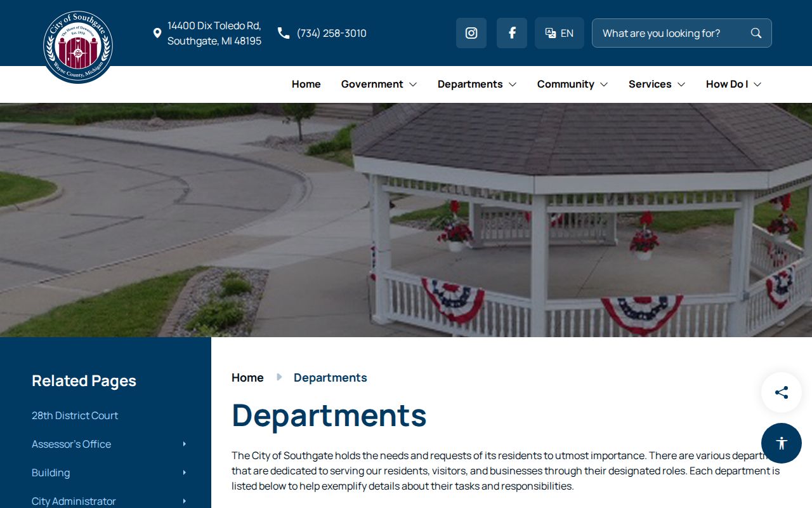Open the accessibility options button
812x508 pixels.
coord(782,443)
